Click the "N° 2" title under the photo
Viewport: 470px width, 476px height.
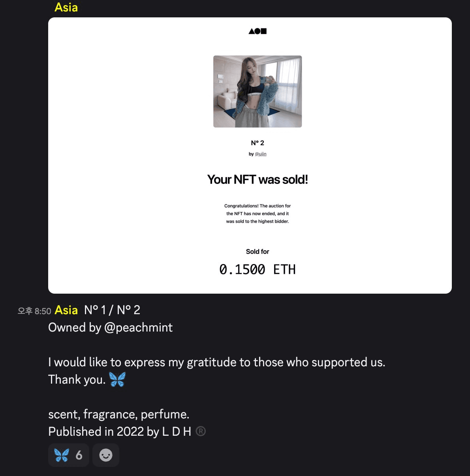point(258,143)
